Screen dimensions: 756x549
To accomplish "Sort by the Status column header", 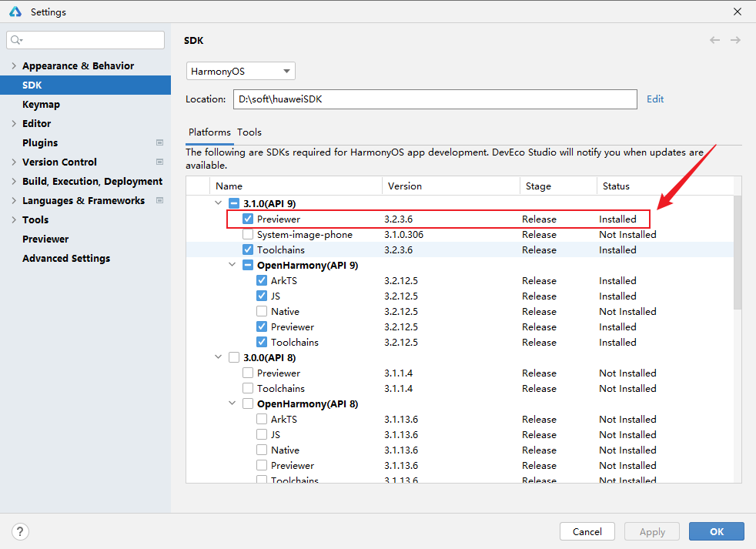I will click(665, 186).
